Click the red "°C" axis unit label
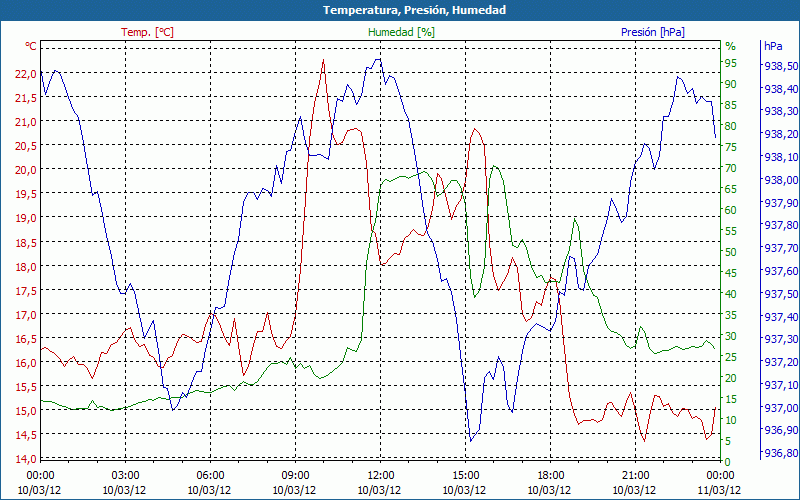The width and height of the screenshot is (800, 500). 31,46
